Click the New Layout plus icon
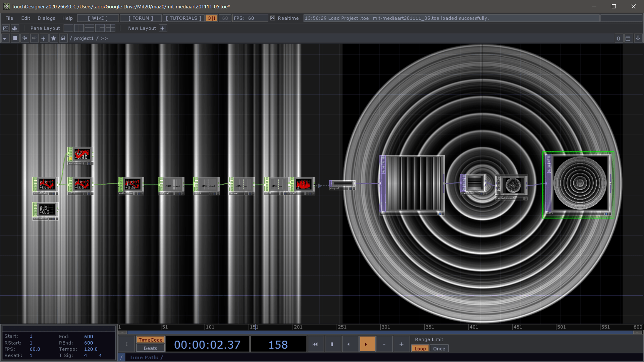644x362 pixels. [x=163, y=28]
